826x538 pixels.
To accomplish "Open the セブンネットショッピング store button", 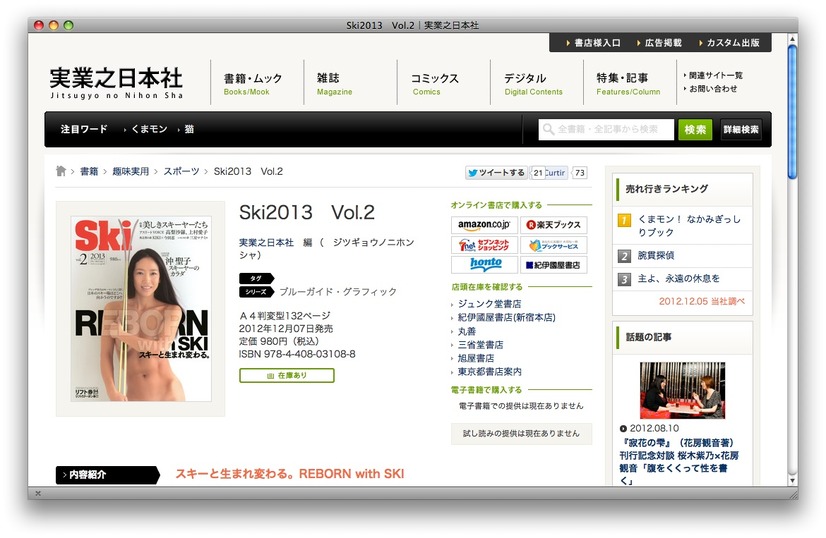I will coord(484,245).
